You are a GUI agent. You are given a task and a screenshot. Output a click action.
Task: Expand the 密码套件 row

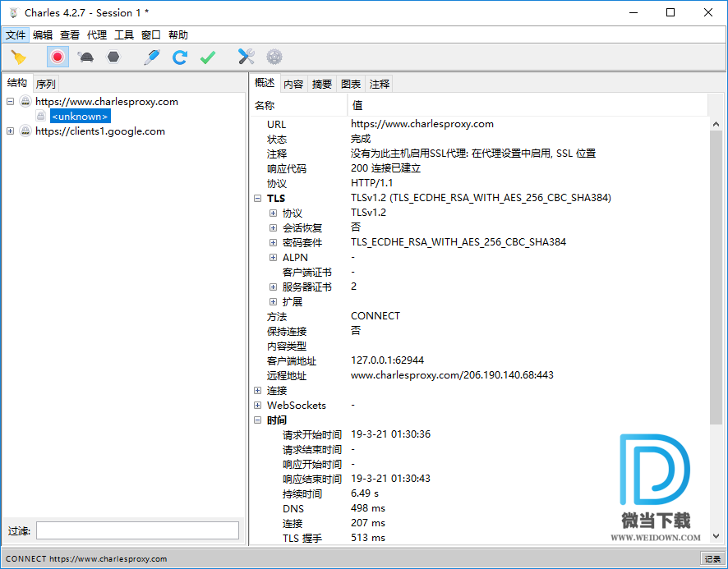point(273,243)
